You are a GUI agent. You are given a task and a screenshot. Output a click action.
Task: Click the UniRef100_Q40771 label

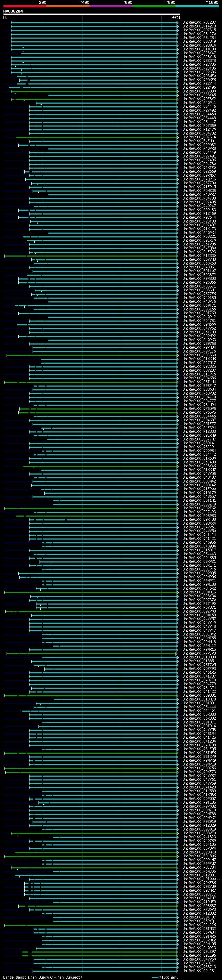[199, 963]
